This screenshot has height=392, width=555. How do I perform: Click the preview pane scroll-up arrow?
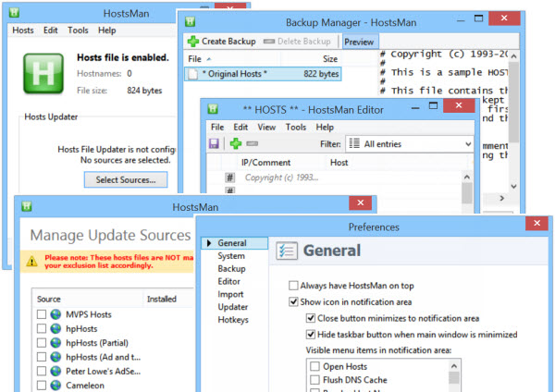point(513,55)
